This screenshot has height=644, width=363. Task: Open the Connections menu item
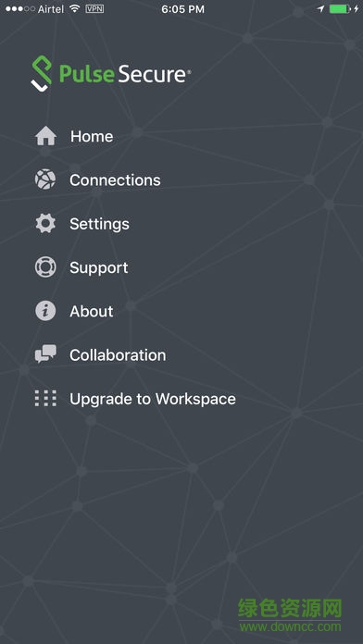(x=115, y=180)
